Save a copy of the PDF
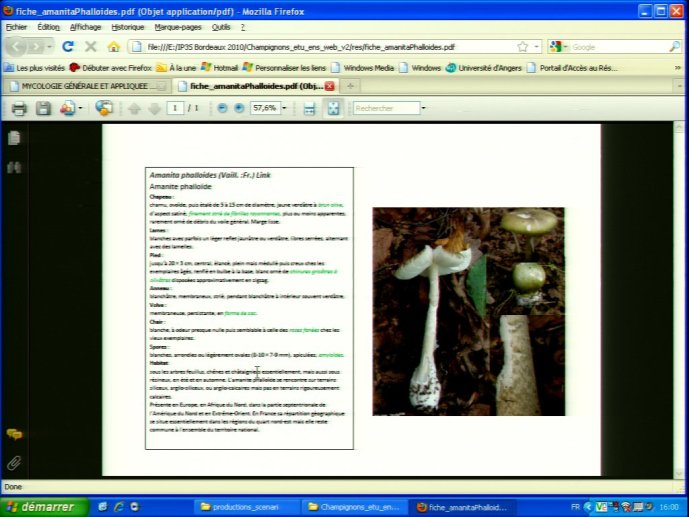The width and height of the screenshot is (689, 517). pyautogui.click(x=43, y=108)
